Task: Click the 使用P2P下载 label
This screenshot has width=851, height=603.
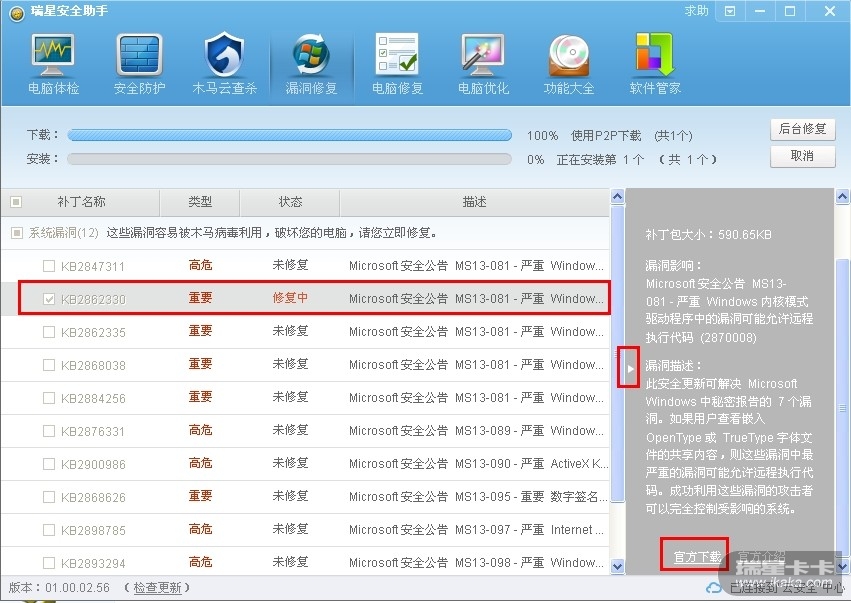Action: (606, 135)
